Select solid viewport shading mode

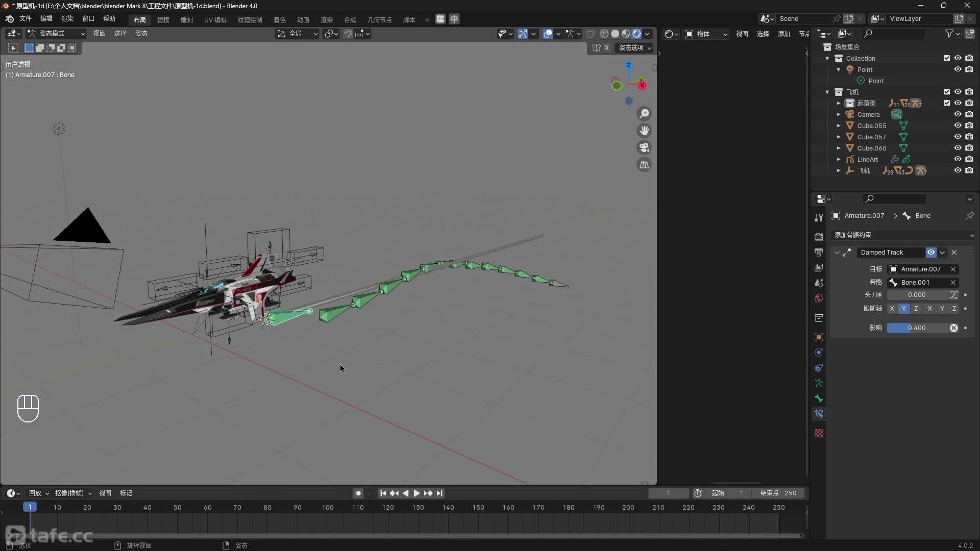pyautogui.click(x=615, y=34)
